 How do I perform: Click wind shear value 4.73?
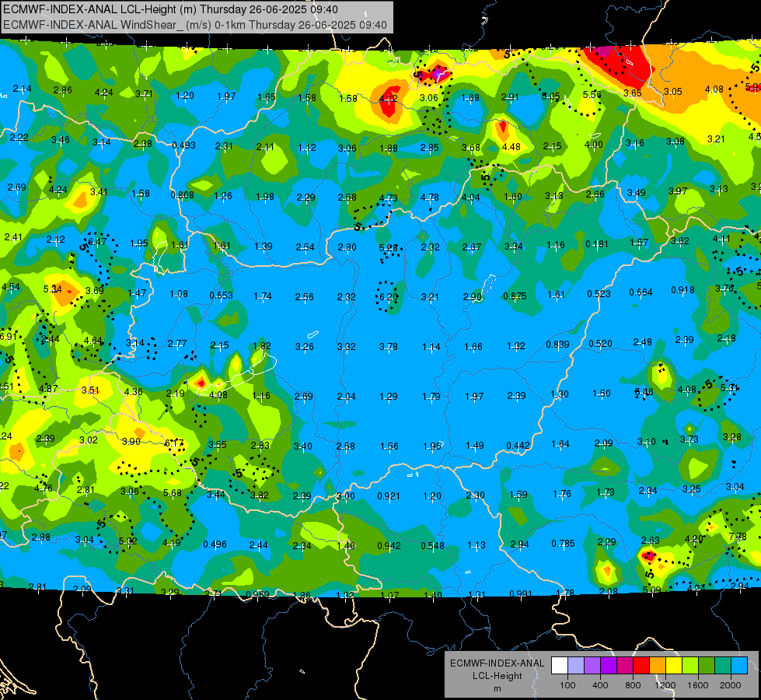[388, 198]
